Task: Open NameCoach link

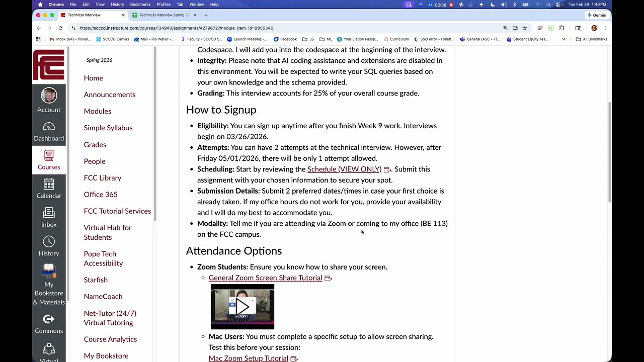Action: click(x=103, y=297)
